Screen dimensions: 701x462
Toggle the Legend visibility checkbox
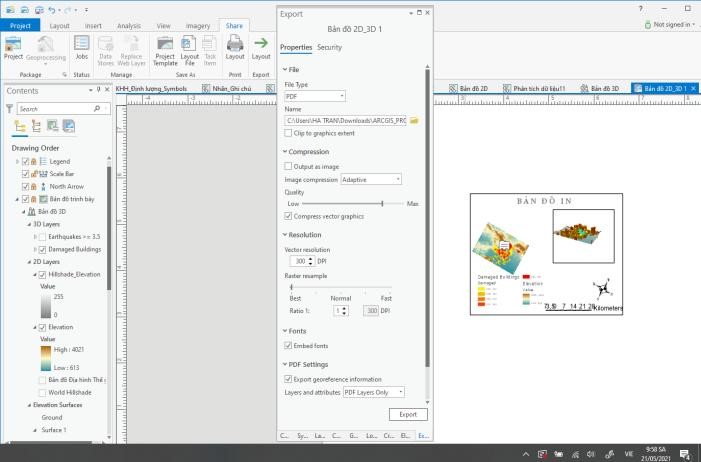coord(25,161)
